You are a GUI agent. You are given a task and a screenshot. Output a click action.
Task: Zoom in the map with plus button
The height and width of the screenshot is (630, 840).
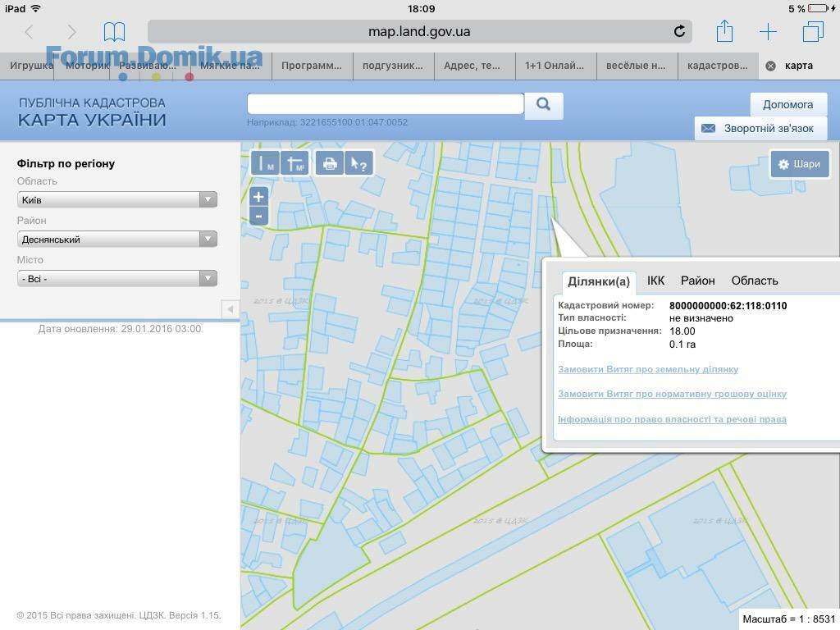click(x=258, y=197)
